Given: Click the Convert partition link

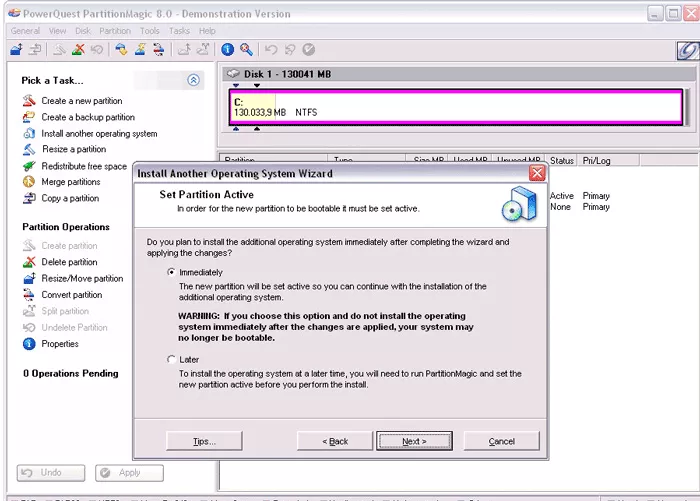Looking at the screenshot, I should (x=71, y=295).
